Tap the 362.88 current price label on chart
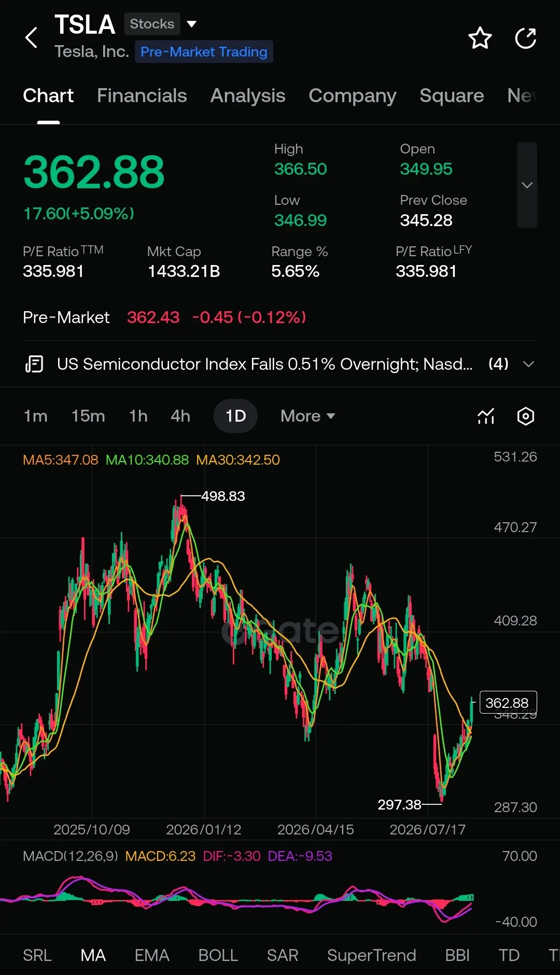This screenshot has width=560, height=975. 508,703
